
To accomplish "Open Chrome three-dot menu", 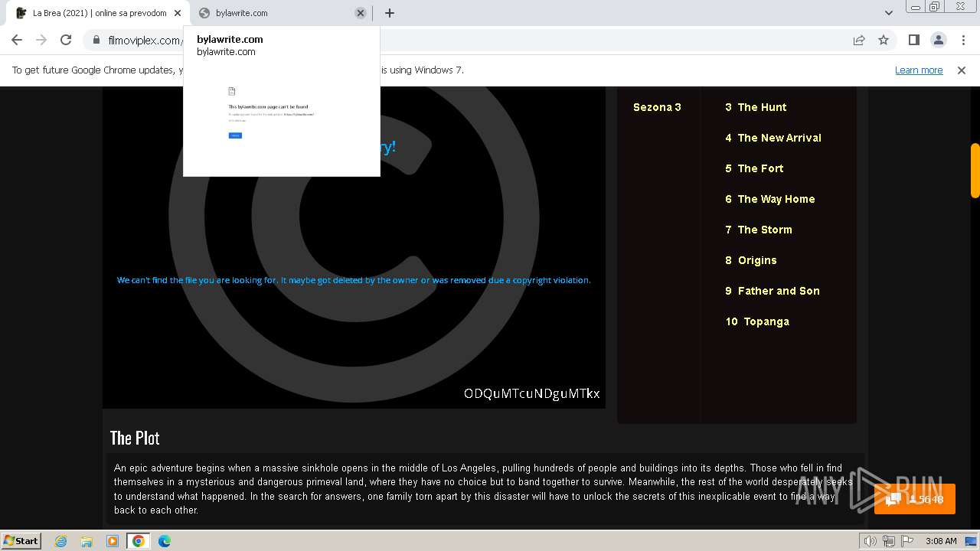I will (x=962, y=40).
